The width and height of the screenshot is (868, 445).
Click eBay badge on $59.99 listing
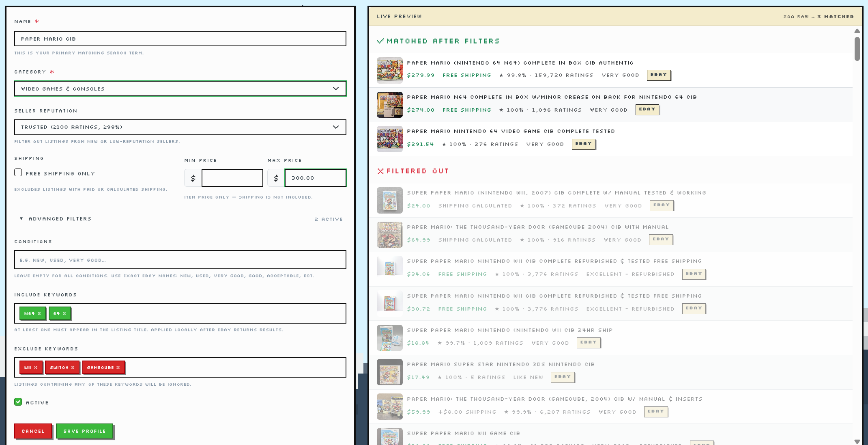[x=656, y=411]
